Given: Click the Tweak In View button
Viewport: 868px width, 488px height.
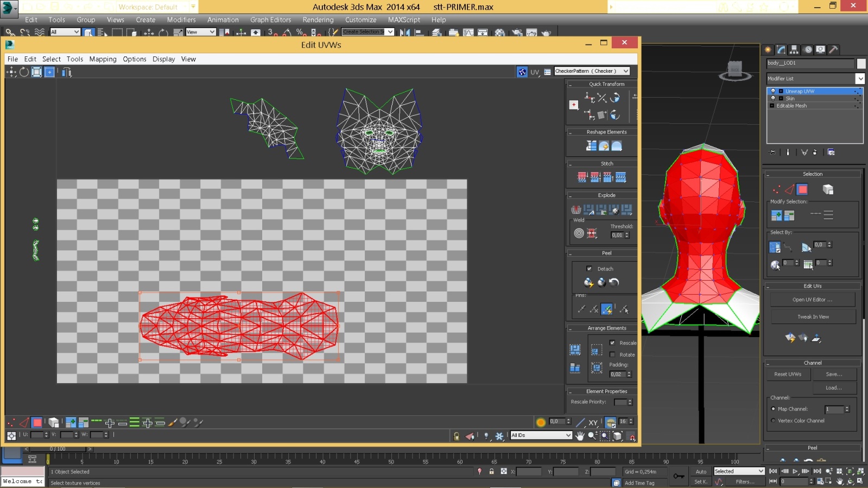Looking at the screenshot, I should [813, 316].
